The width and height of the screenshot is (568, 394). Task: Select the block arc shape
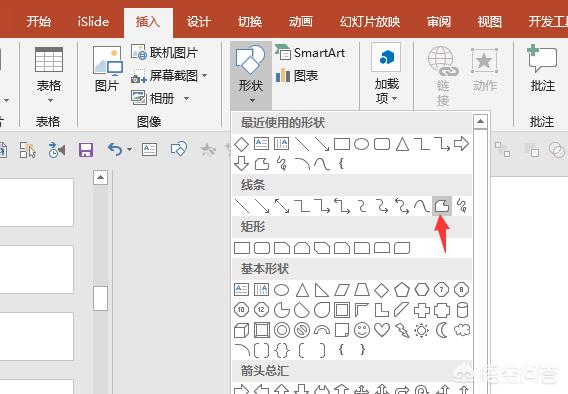click(x=322, y=330)
